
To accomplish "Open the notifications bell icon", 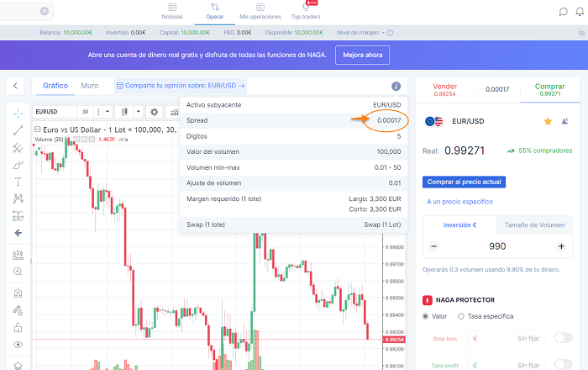I will pos(580,12).
